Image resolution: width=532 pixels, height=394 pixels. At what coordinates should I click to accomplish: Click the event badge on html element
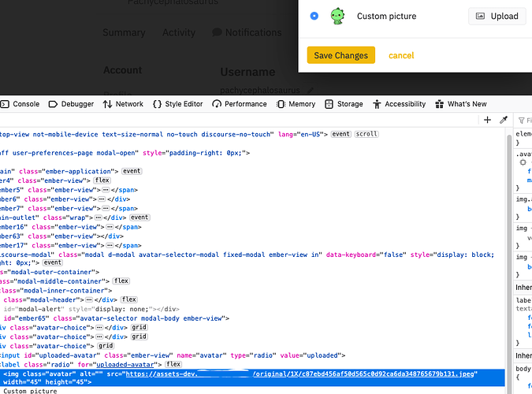tap(340, 134)
